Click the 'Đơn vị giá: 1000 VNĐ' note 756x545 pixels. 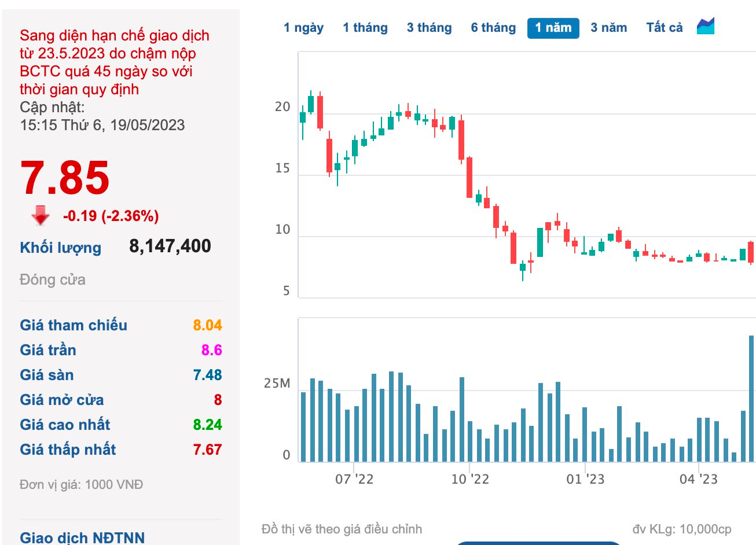click(81, 485)
